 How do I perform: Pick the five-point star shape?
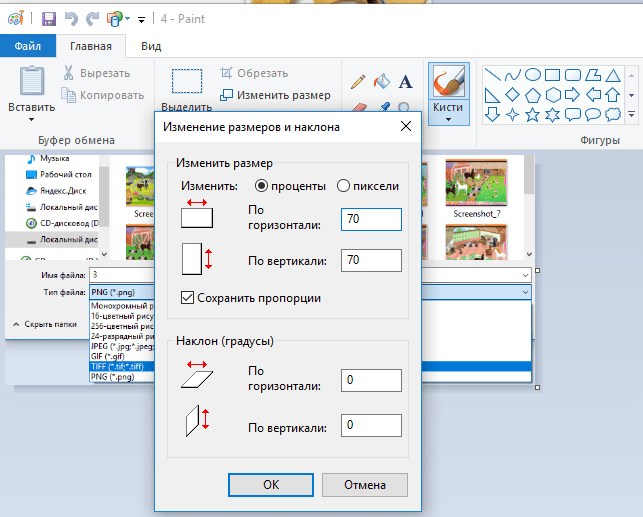pos(533,115)
